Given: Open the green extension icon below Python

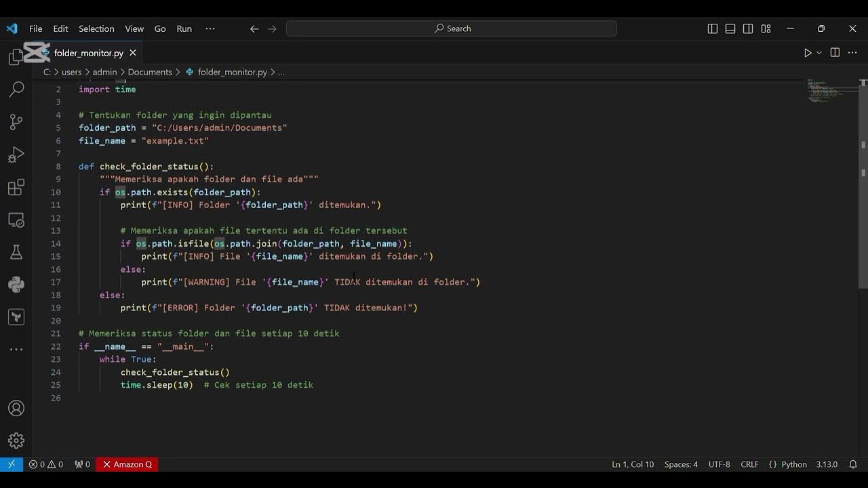Looking at the screenshot, I should click(16, 317).
